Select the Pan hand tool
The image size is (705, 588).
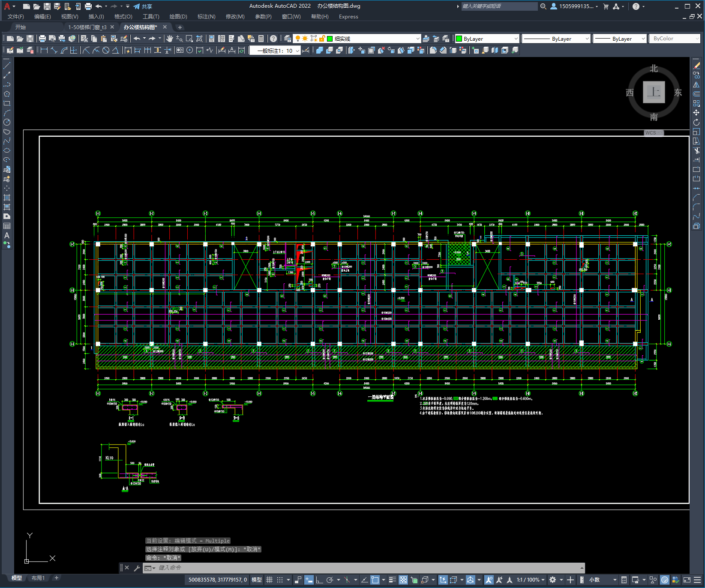170,39
